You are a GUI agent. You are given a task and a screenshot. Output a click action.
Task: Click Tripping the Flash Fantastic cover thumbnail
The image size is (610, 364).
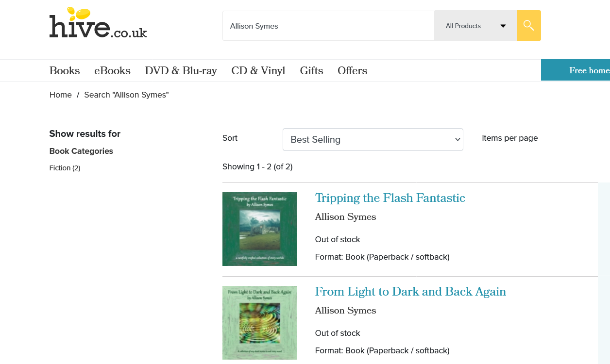(259, 229)
